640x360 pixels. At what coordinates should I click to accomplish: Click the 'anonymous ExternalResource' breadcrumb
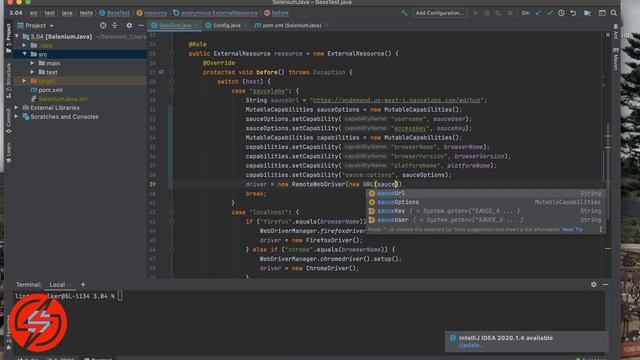pos(215,13)
